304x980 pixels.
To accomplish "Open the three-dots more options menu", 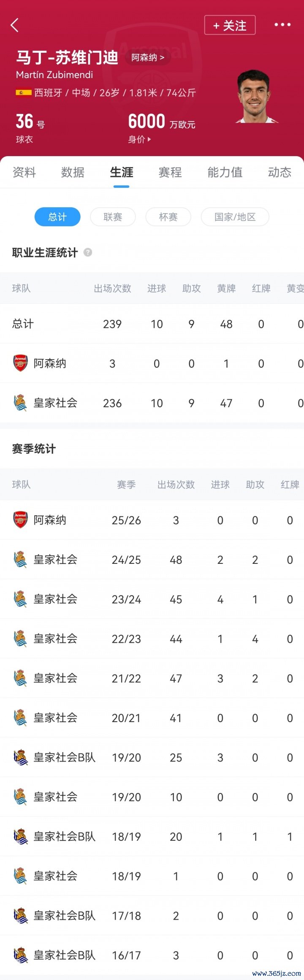I will [x=282, y=25].
